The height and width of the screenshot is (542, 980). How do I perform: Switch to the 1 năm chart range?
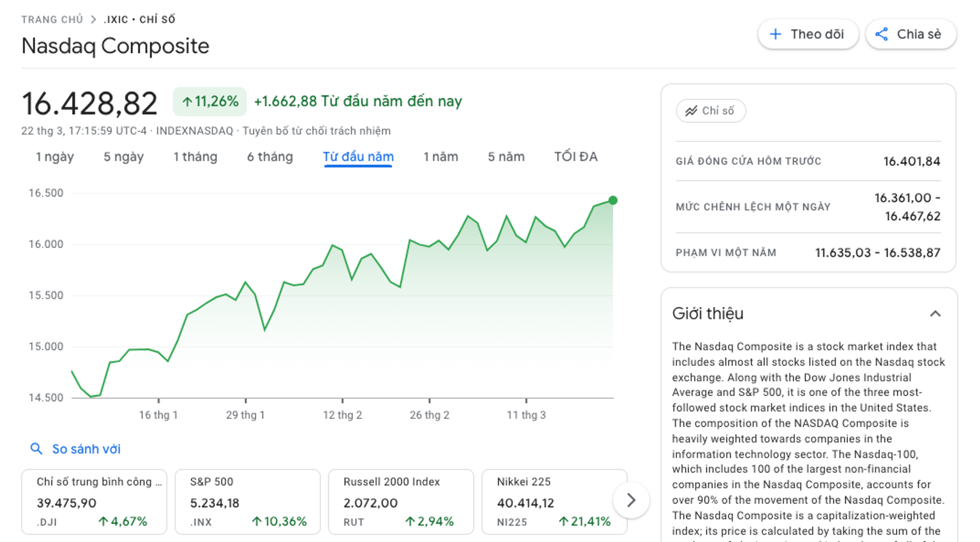[x=440, y=156]
